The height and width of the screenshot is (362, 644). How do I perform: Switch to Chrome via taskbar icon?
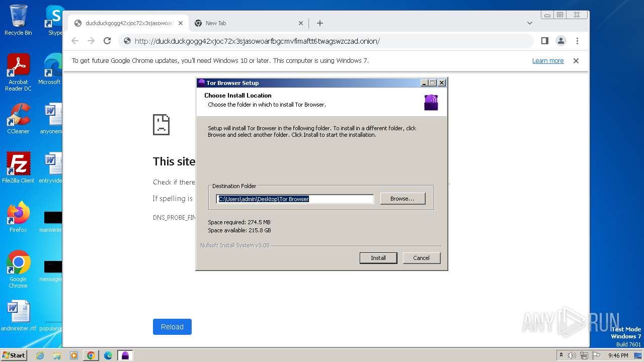pos(91,355)
